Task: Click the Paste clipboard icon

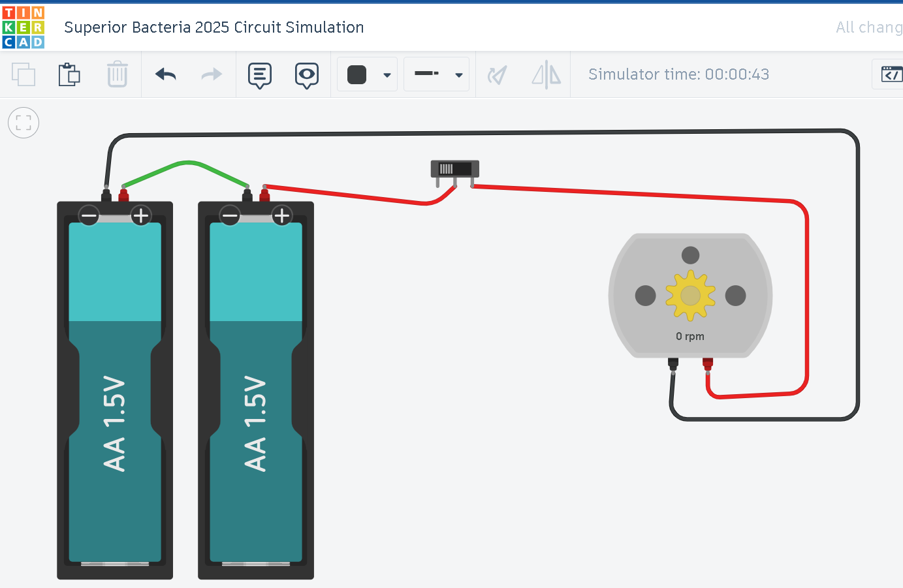Action: (x=69, y=74)
